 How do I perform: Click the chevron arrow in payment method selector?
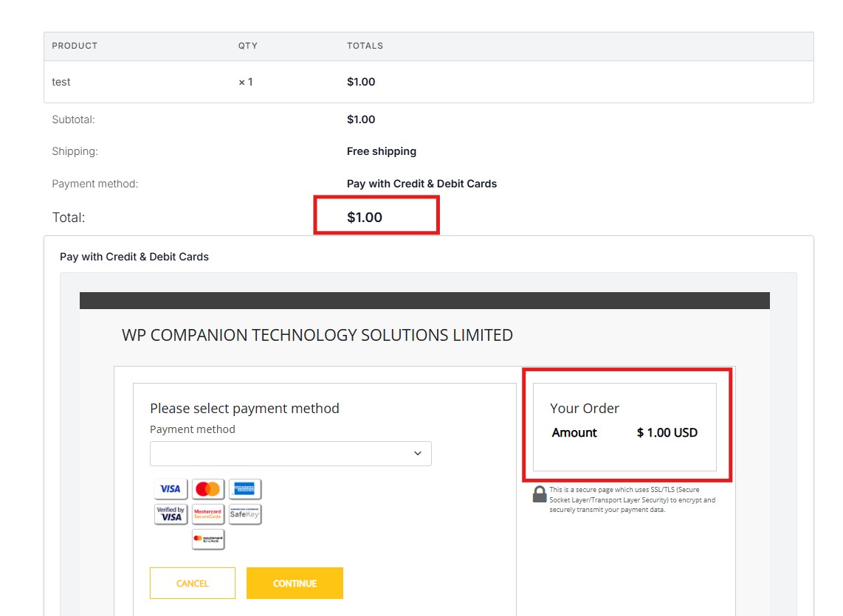pos(418,454)
